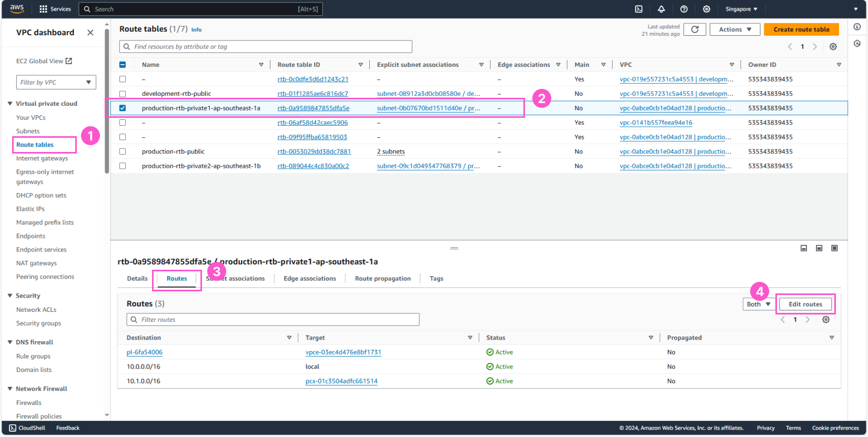
Task: Open route tables table preferences gear
Action: (833, 47)
